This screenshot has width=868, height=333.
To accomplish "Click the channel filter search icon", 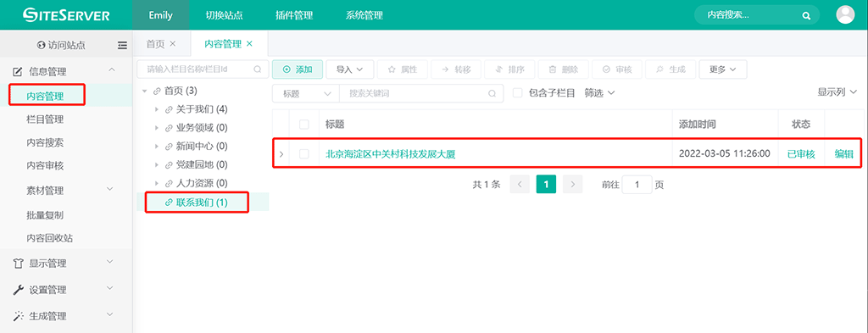I will [x=258, y=69].
